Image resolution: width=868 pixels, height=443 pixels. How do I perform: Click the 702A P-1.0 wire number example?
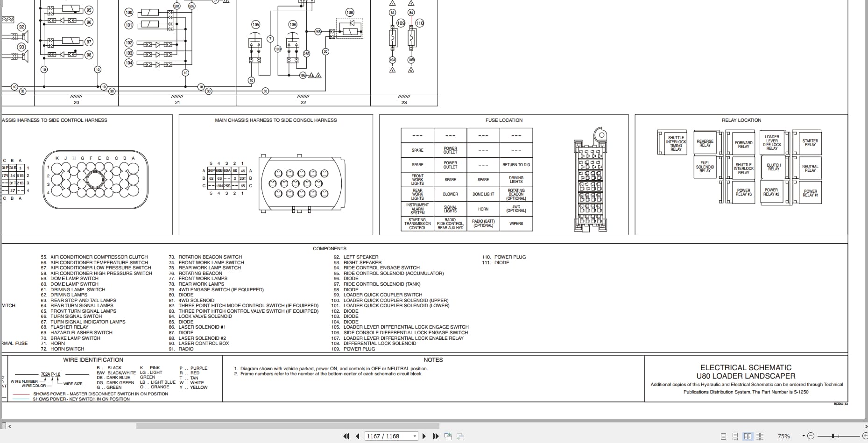click(50, 374)
